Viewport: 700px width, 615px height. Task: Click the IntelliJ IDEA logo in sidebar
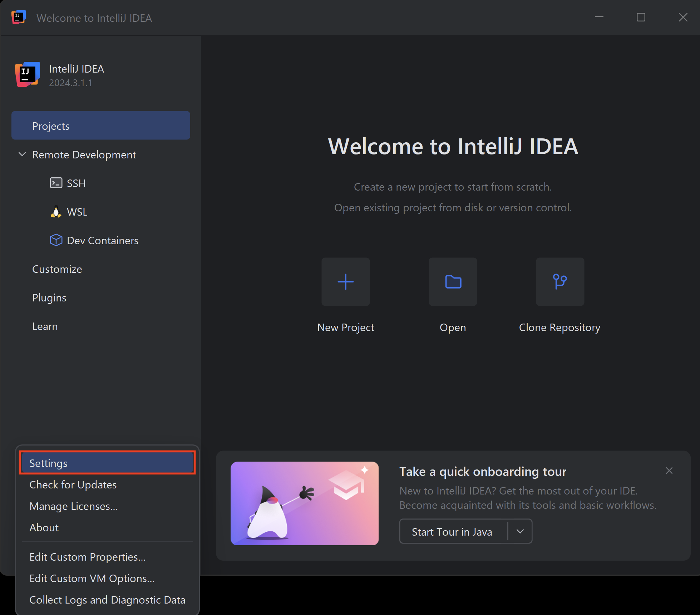(x=27, y=75)
